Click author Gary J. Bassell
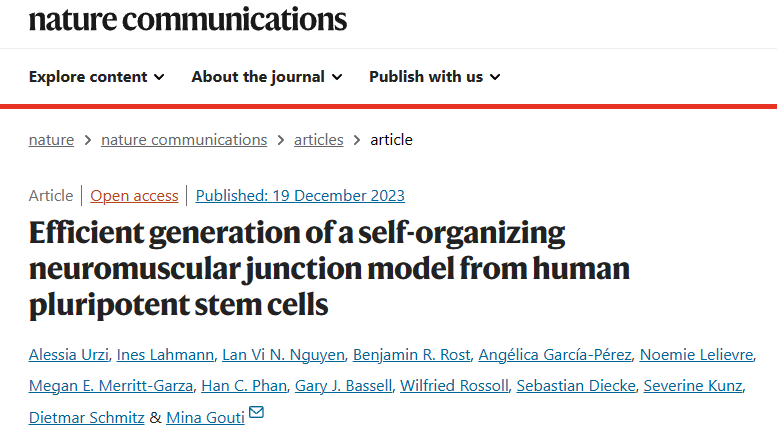Viewport: 777px width, 438px height. 340,386
